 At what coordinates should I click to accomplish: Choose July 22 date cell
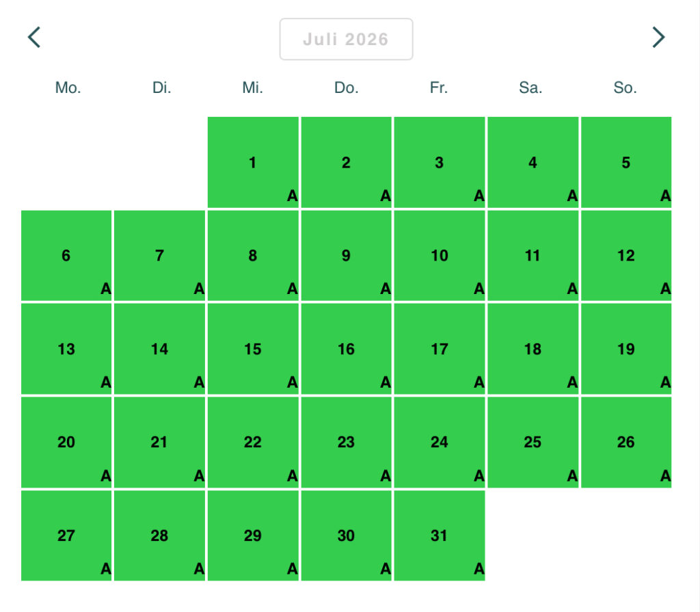click(253, 442)
